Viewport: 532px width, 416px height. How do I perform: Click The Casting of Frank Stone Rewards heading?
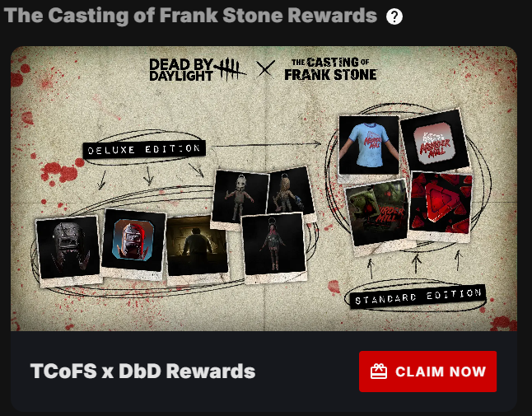pos(191,16)
